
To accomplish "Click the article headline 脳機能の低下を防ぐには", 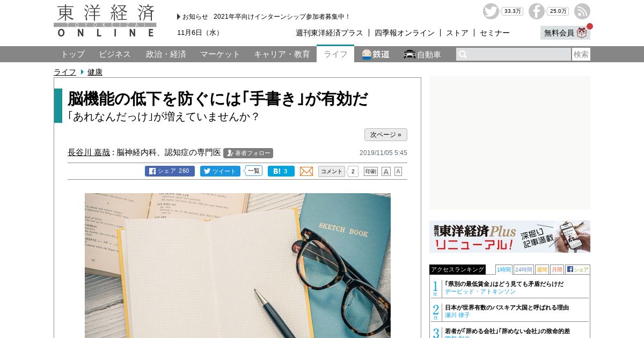I will [218, 99].
